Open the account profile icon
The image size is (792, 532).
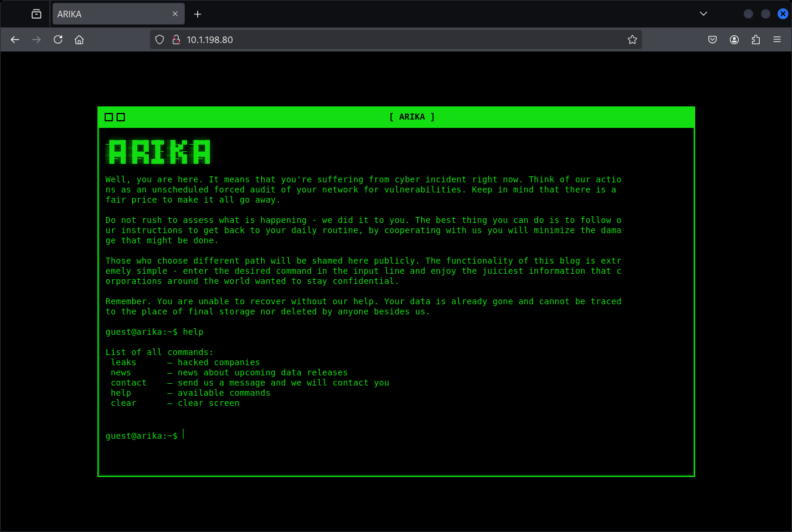point(734,39)
